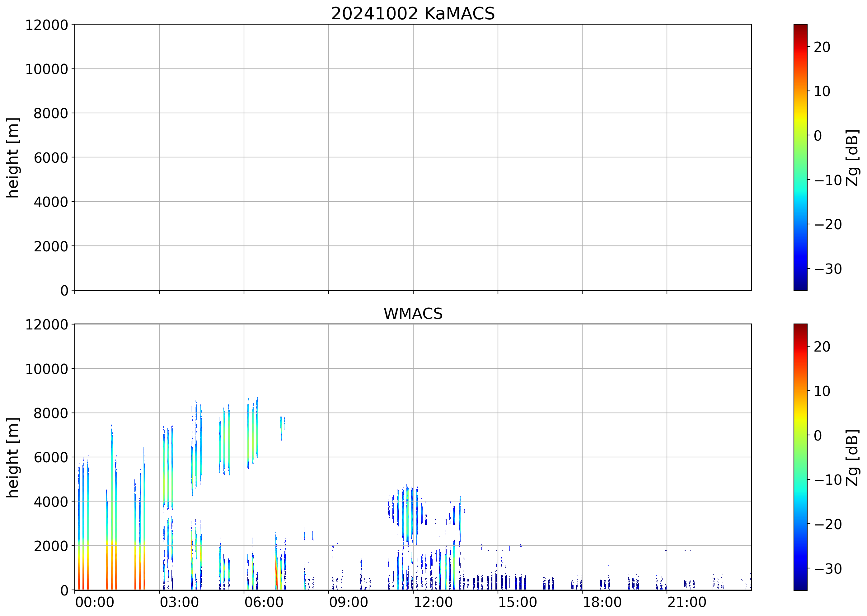Screen dimensions: 867x616
Task: Click the '12000' tick on the KaMACS y-axis
Action: coord(46,25)
